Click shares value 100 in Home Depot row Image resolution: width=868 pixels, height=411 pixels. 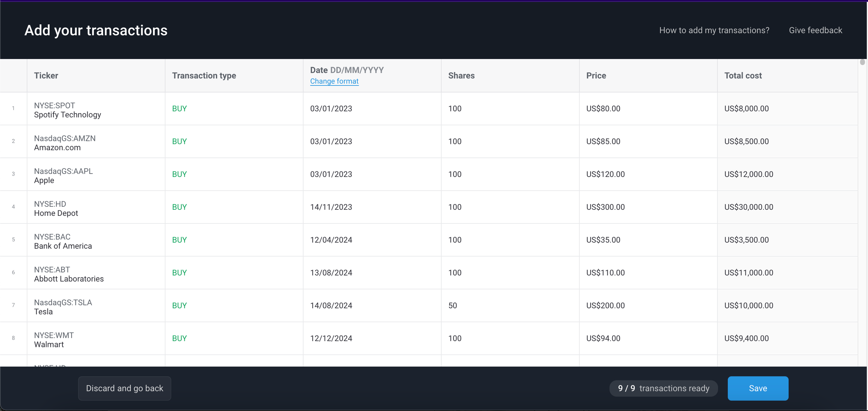[x=510, y=207]
